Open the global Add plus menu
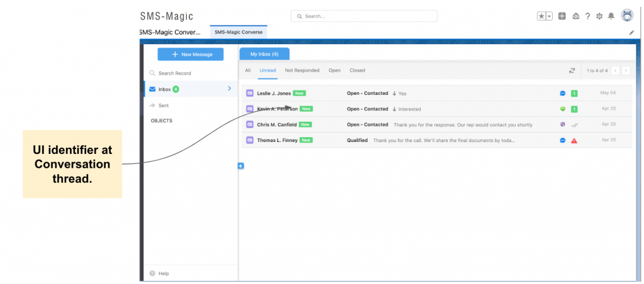The width and height of the screenshot is (644, 284). pyautogui.click(x=562, y=16)
